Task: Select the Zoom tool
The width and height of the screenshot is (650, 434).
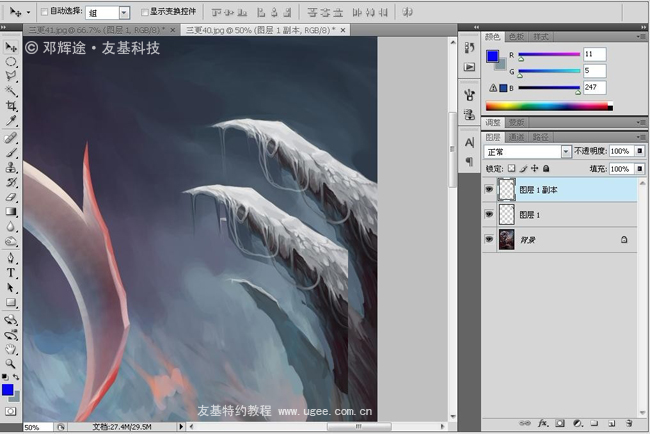Action: pos(11,364)
